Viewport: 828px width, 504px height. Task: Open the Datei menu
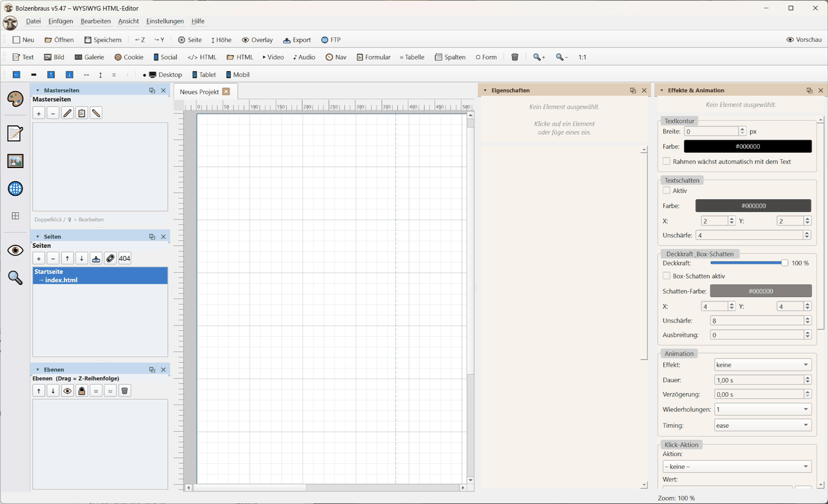[34, 21]
